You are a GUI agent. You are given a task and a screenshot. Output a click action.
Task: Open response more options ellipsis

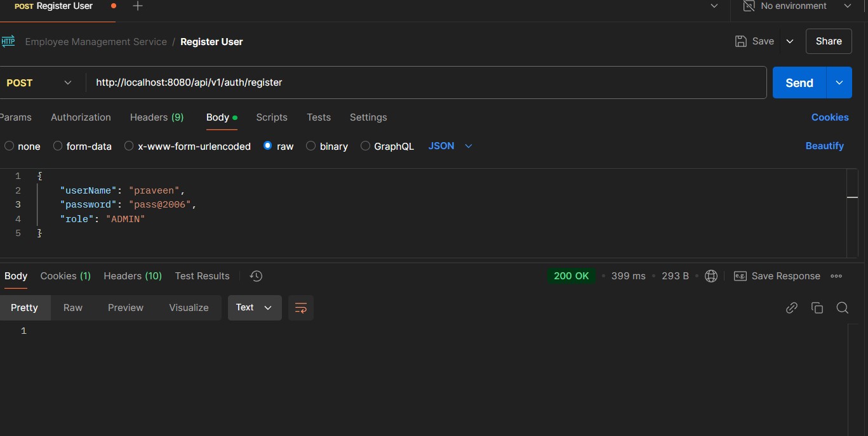tap(836, 276)
